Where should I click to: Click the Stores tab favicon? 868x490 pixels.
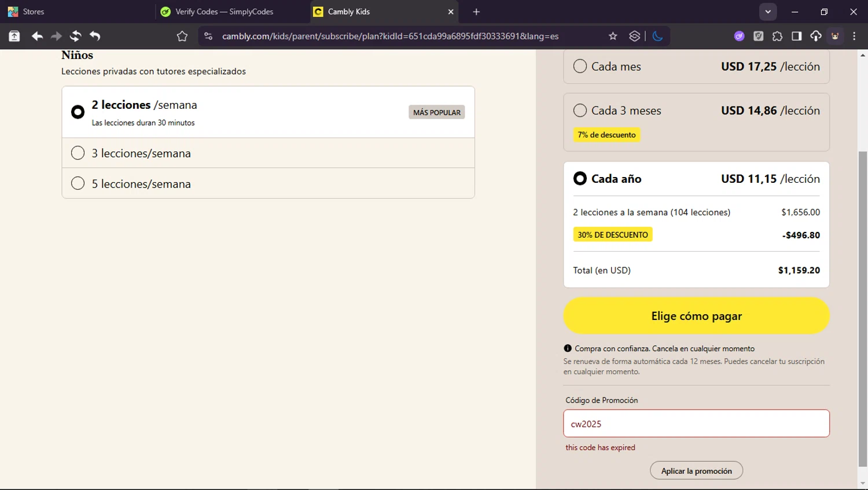pos(13,12)
